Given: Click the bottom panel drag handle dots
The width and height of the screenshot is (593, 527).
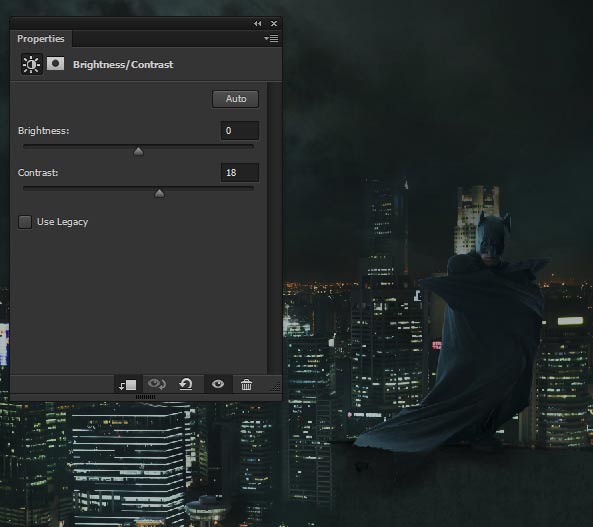Looking at the screenshot, I should pos(146,397).
